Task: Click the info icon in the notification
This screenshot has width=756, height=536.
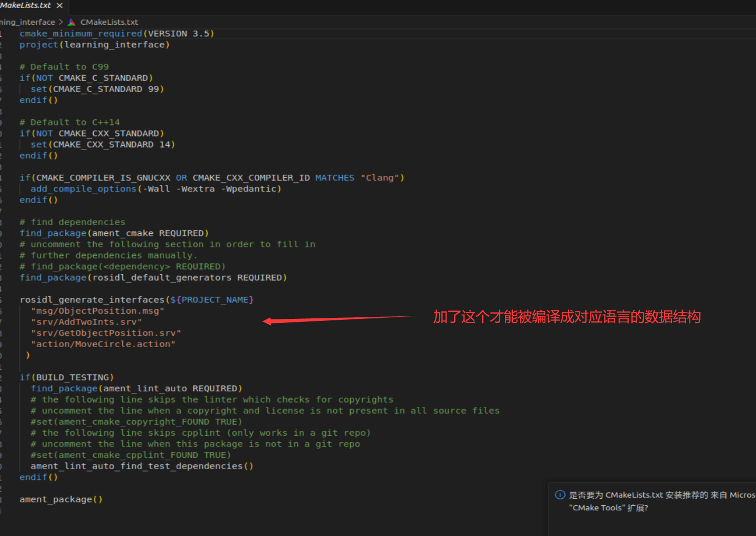Action: click(x=560, y=495)
